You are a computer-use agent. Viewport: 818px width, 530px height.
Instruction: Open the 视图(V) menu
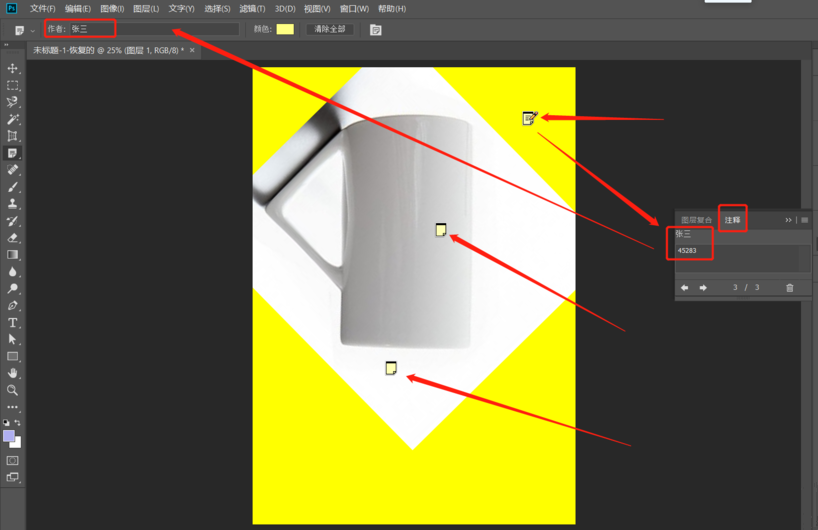[x=317, y=9]
